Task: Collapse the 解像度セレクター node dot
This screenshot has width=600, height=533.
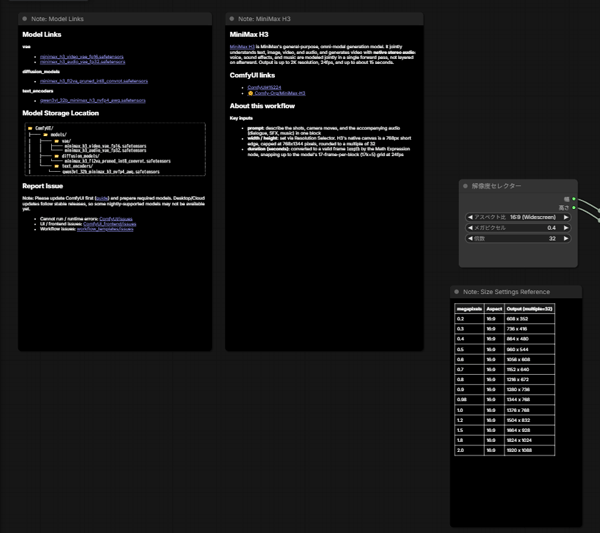Action: click(465, 186)
